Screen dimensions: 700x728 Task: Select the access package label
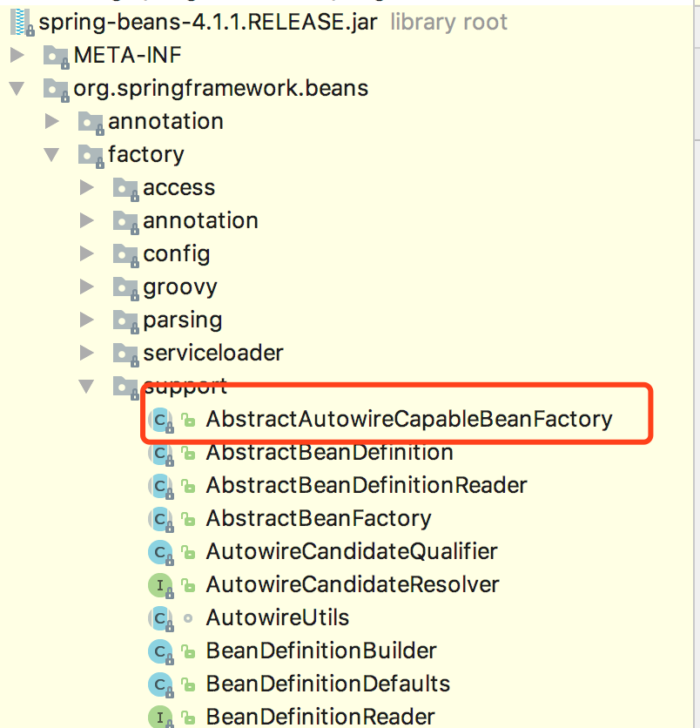pyautogui.click(x=179, y=188)
